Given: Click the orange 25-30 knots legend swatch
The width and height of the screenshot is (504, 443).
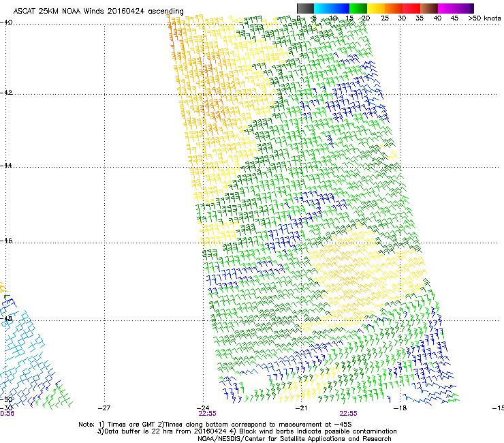Looking at the screenshot, I should coord(394,8).
